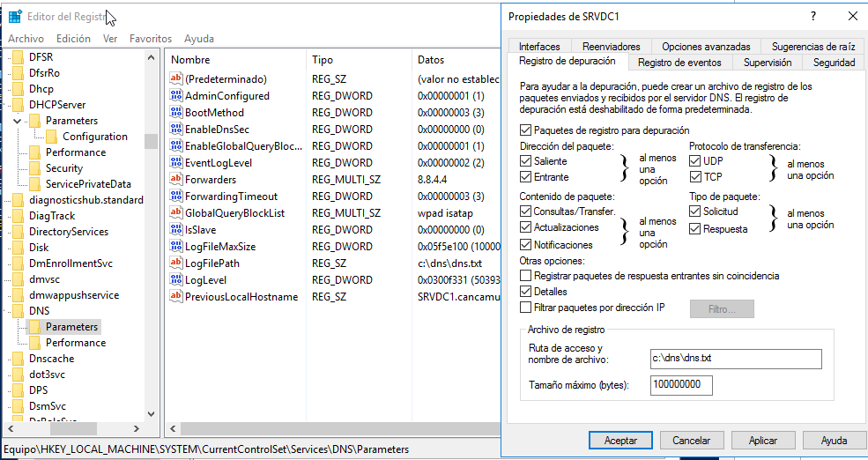Click the Forwarders multi-string value icon

click(x=174, y=180)
